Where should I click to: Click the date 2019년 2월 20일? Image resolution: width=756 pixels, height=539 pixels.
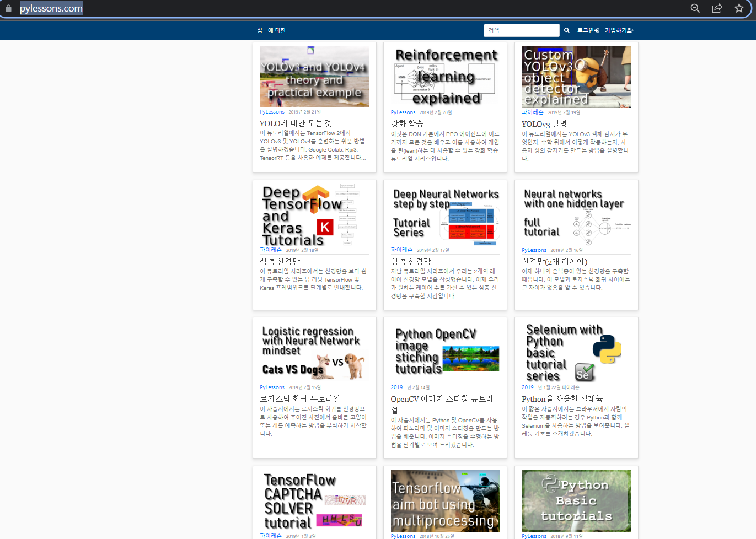[436, 112]
